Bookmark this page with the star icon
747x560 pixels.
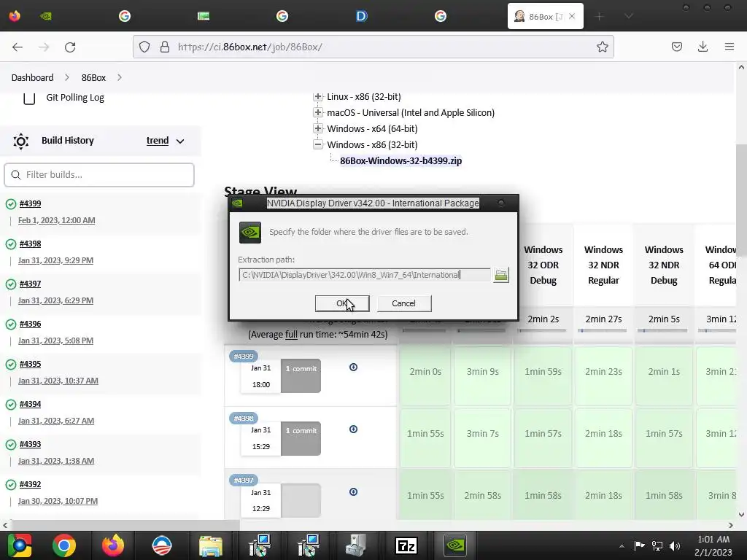602,47
